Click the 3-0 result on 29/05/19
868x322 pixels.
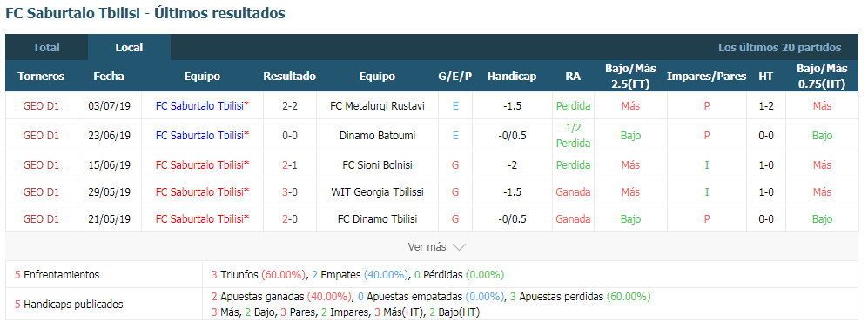(290, 192)
